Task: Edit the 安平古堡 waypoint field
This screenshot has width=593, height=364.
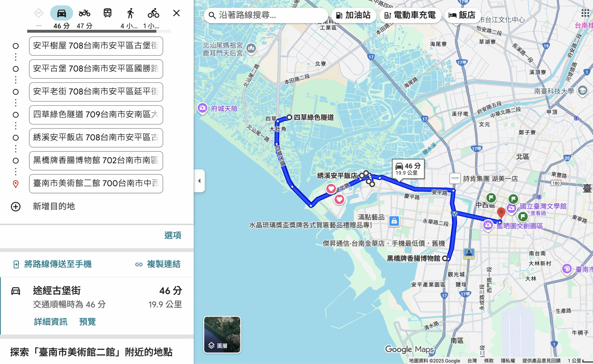Action: click(x=96, y=69)
